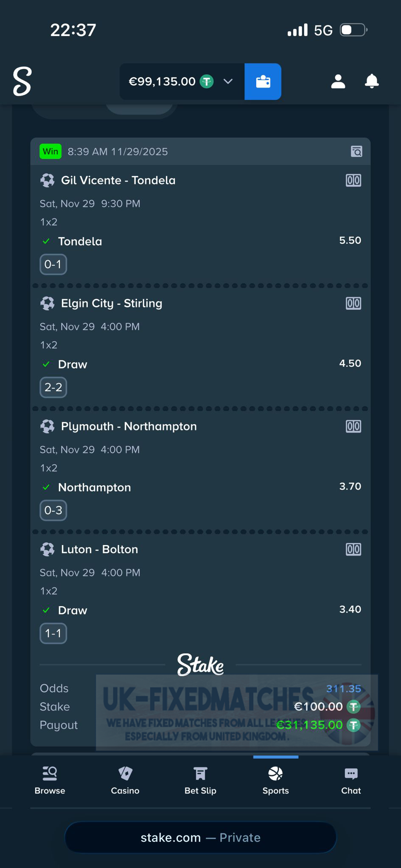Tap the stake.com private address bar
The width and height of the screenshot is (401, 868).
(200, 837)
